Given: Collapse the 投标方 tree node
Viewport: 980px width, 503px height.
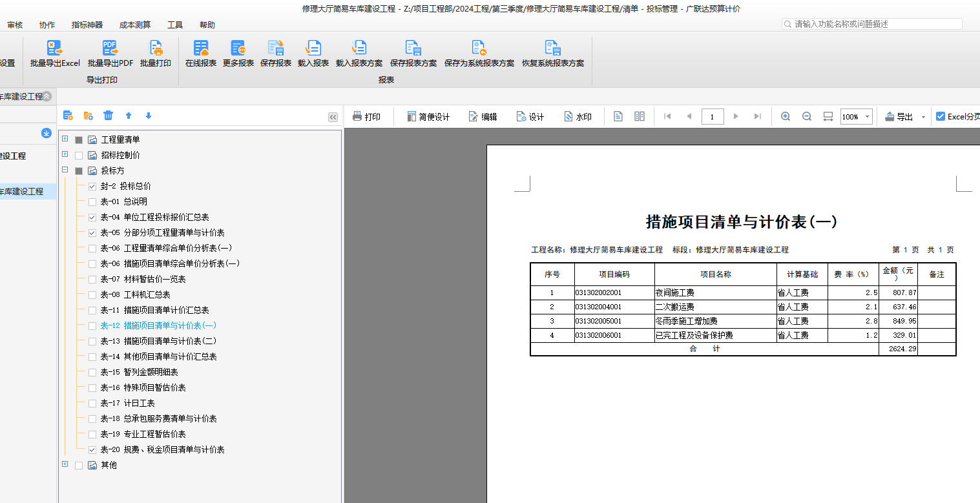Looking at the screenshot, I should (x=65, y=170).
